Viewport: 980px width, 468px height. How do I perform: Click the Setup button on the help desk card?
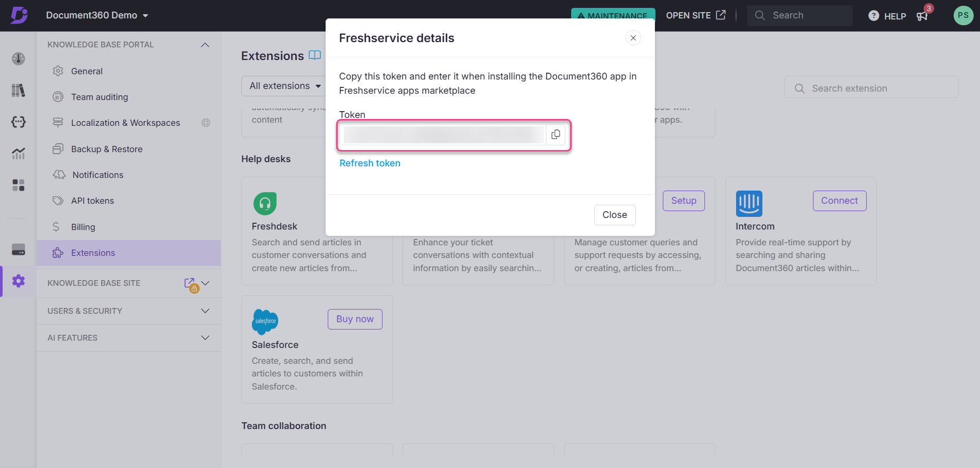point(683,201)
